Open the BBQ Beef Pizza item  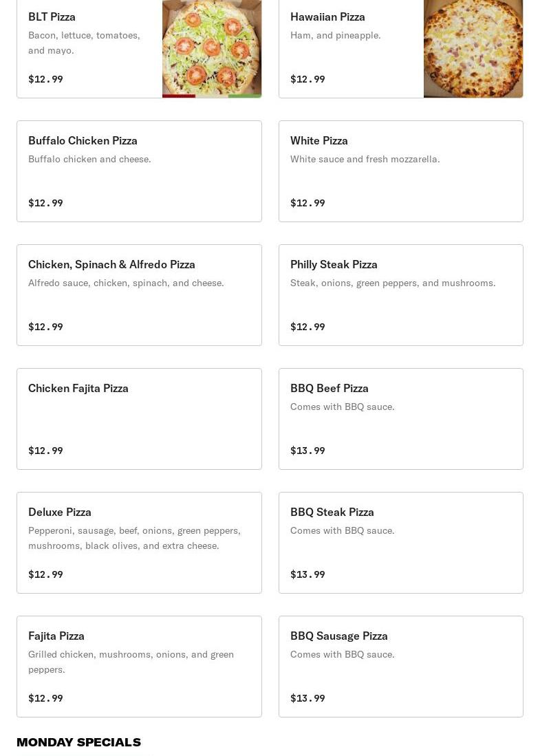[x=400, y=419]
